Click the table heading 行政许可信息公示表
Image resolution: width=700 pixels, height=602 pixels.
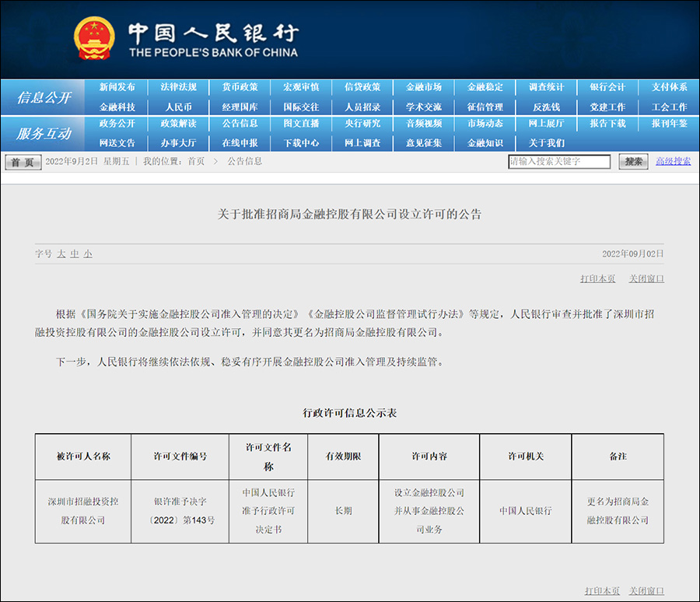[x=349, y=413]
